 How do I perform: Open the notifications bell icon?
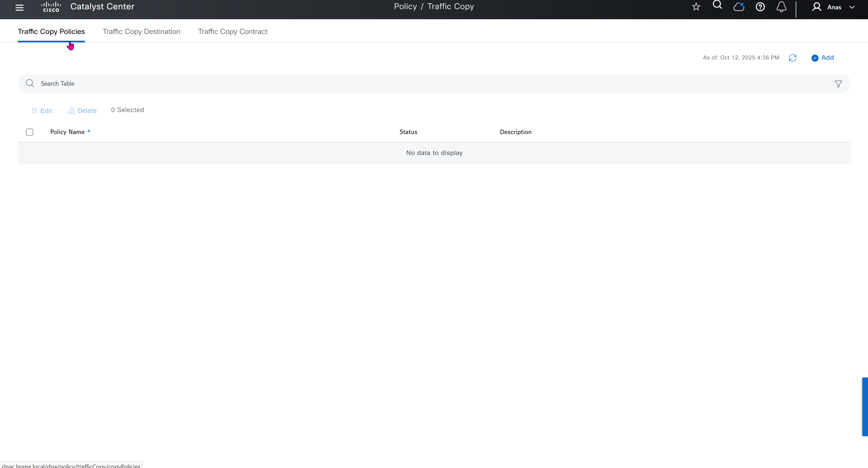point(782,7)
